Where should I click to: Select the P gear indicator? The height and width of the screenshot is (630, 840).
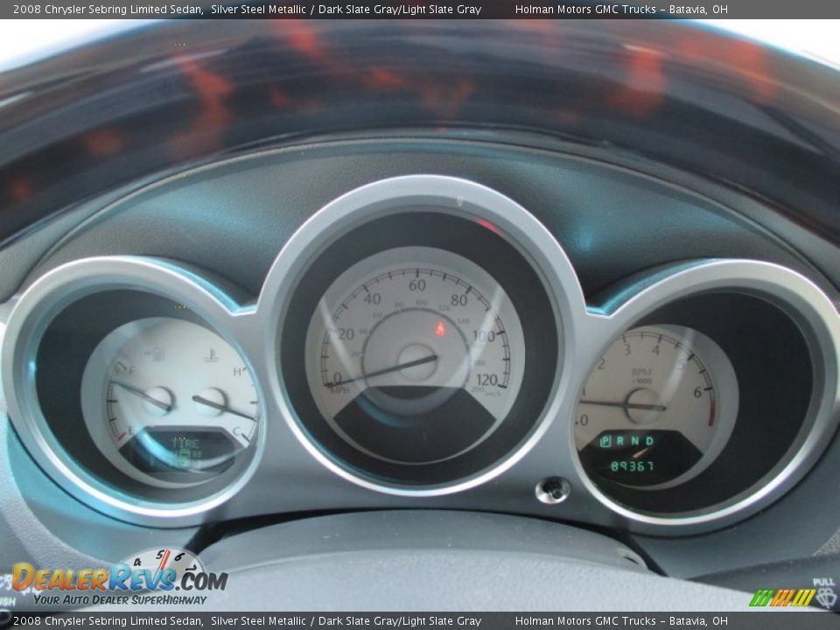coord(605,440)
